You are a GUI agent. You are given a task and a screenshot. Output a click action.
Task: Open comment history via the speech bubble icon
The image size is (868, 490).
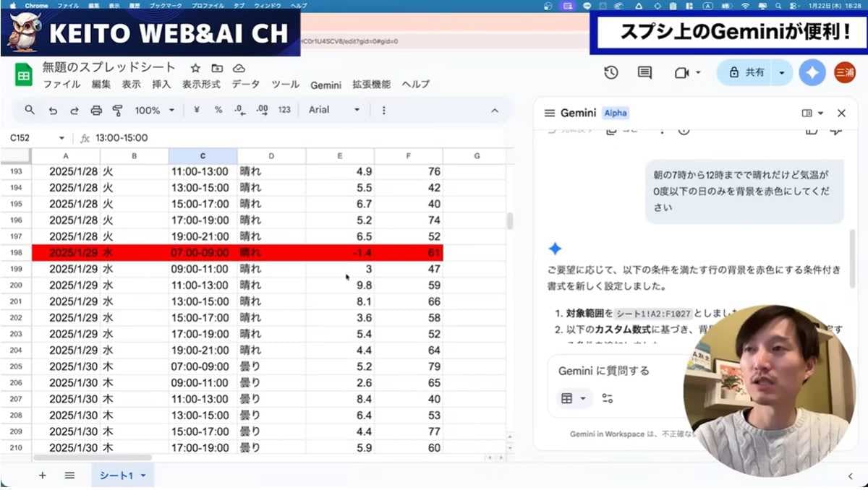(644, 72)
